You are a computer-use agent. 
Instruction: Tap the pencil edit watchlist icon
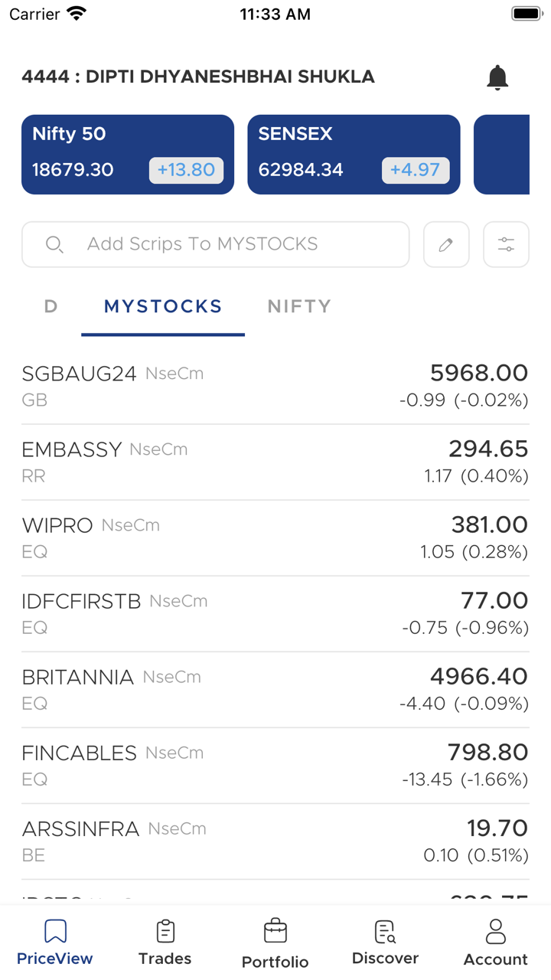[x=446, y=245]
